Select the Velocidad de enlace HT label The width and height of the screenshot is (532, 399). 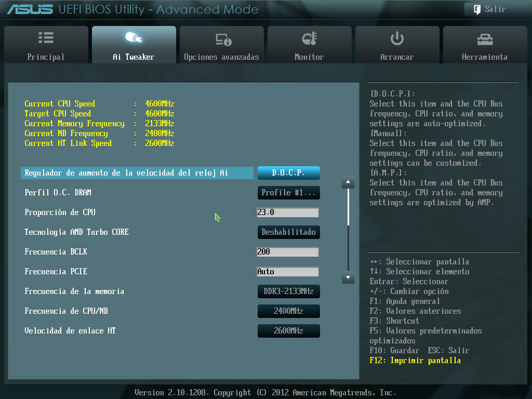[70, 331]
